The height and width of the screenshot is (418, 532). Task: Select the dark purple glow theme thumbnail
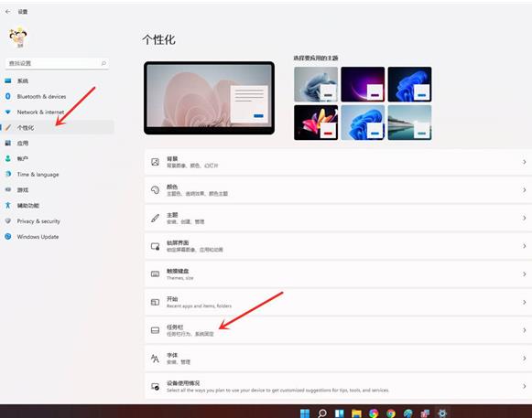[363, 84]
